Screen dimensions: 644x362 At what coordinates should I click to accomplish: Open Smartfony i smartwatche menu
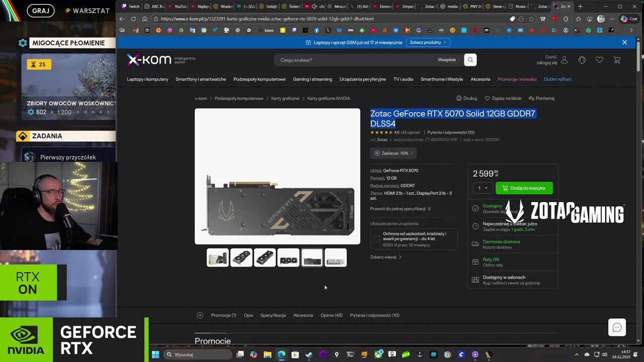click(x=201, y=79)
